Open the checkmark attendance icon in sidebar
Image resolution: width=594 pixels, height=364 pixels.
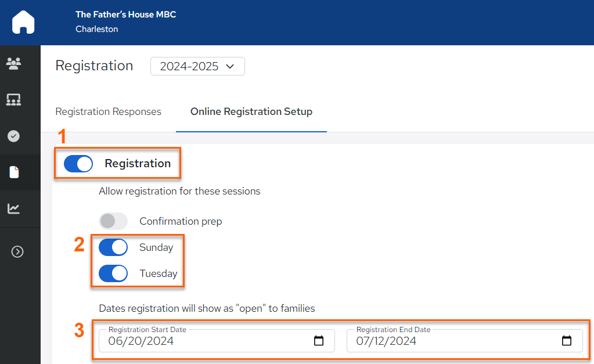13,136
